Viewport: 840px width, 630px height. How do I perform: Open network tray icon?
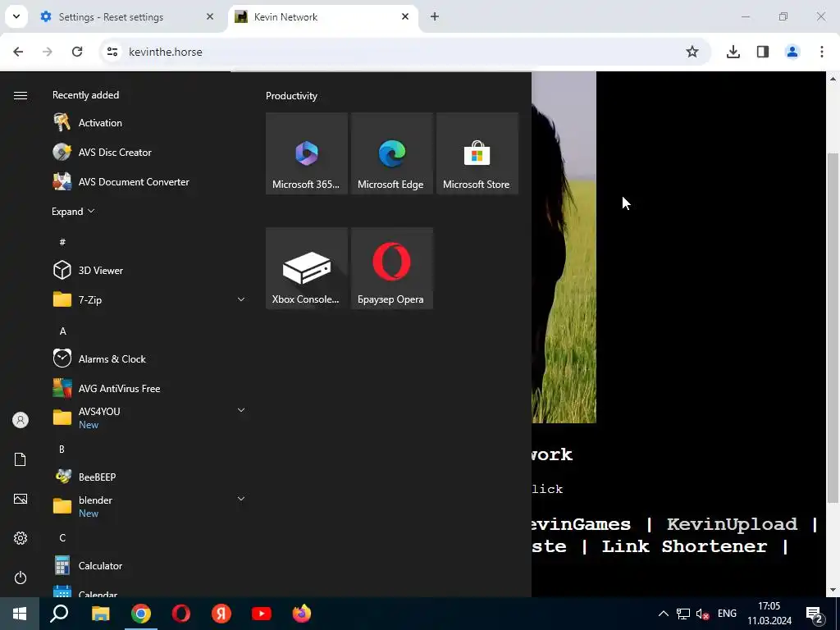(x=683, y=614)
